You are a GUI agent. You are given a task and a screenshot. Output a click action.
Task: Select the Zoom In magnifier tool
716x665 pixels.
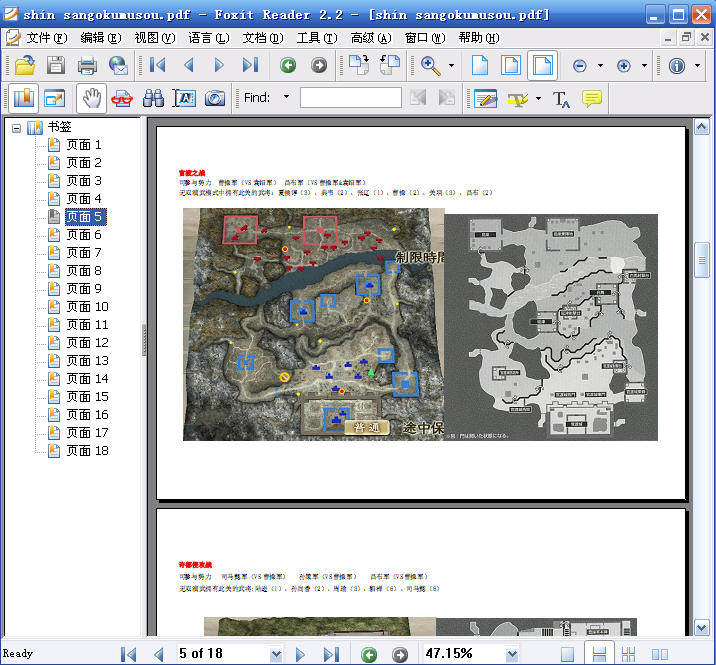[431, 65]
